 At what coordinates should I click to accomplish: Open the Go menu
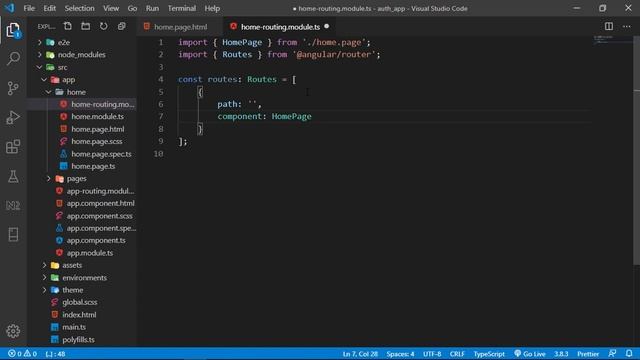click(x=132, y=8)
